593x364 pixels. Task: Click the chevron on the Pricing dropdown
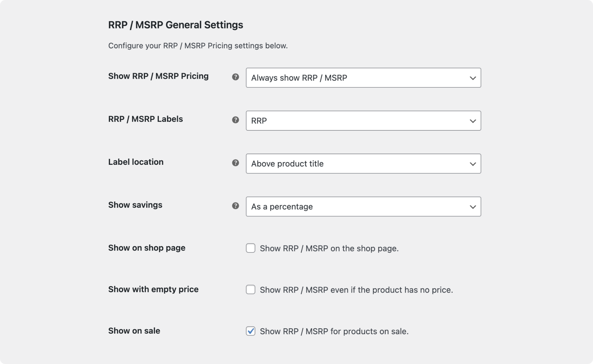click(473, 78)
